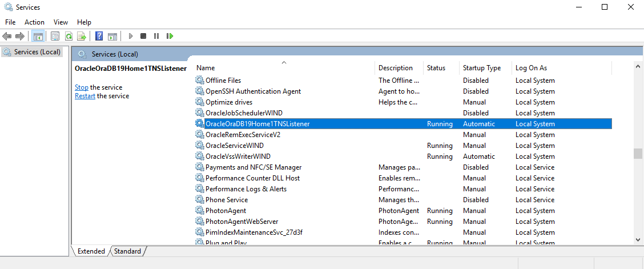Select the PimIndexMaintenanceSvc_27d3f service
Image resolution: width=644 pixels, height=269 pixels.
click(254, 232)
